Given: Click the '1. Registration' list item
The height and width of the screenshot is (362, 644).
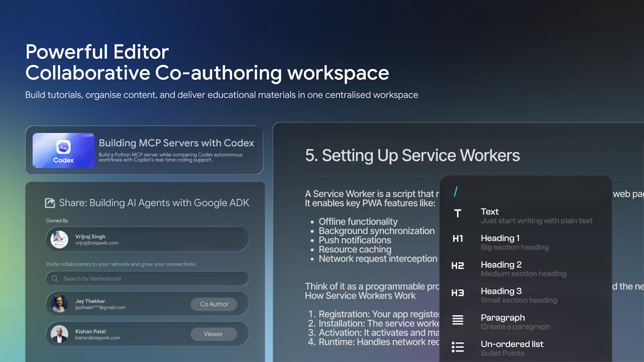Looking at the screenshot, I should (374, 314).
